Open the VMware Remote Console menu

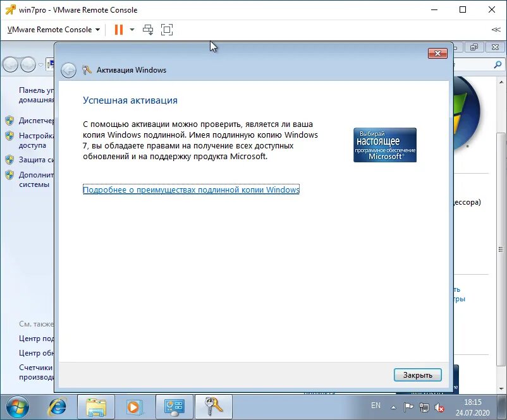pos(53,30)
